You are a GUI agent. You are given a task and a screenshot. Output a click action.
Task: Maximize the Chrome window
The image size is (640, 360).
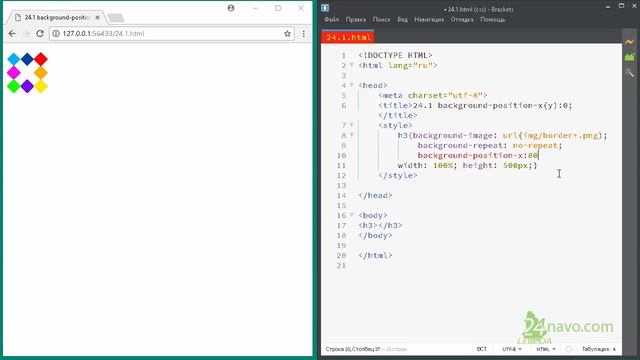click(278, 8)
